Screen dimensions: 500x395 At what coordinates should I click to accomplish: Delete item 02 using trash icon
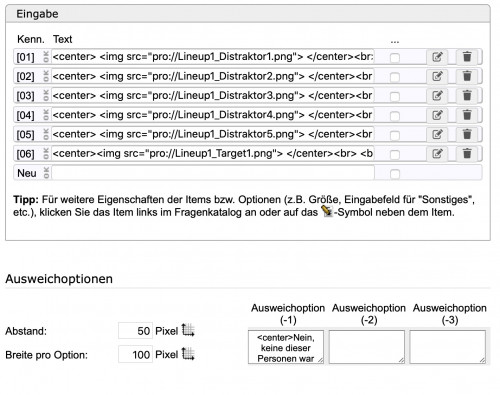tap(467, 76)
